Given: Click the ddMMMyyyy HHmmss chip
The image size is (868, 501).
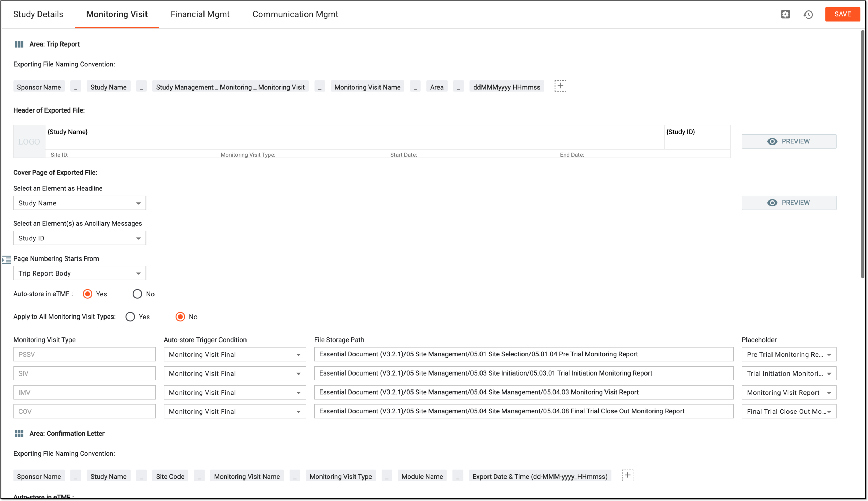Looking at the screenshot, I should point(507,87).
